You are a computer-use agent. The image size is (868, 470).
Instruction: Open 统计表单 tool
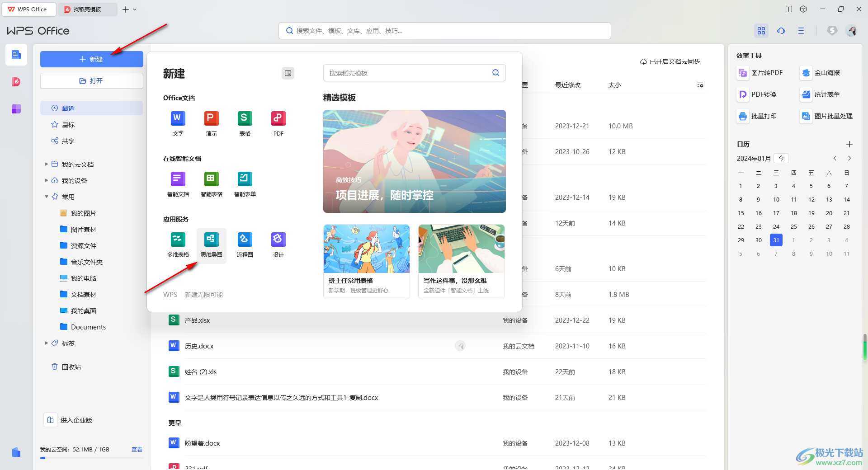[820, 94]
